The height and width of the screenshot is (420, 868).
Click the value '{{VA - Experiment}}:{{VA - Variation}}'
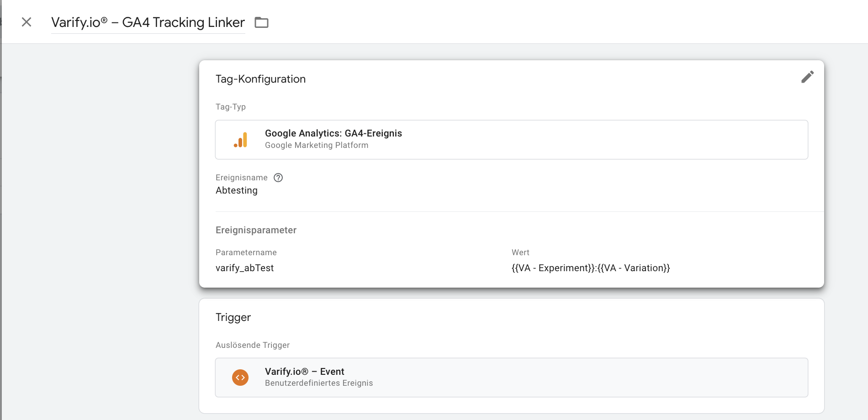591,268
